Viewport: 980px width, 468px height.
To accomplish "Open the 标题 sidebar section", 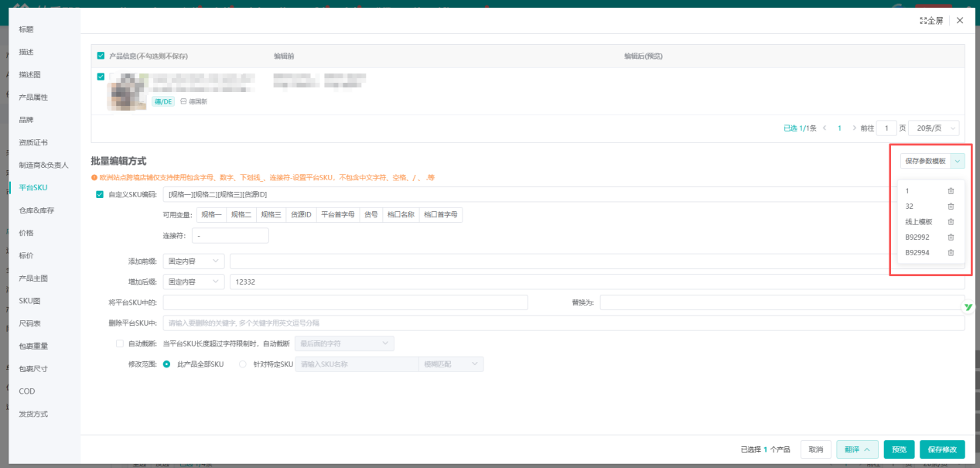I will [x=26, y=29].
